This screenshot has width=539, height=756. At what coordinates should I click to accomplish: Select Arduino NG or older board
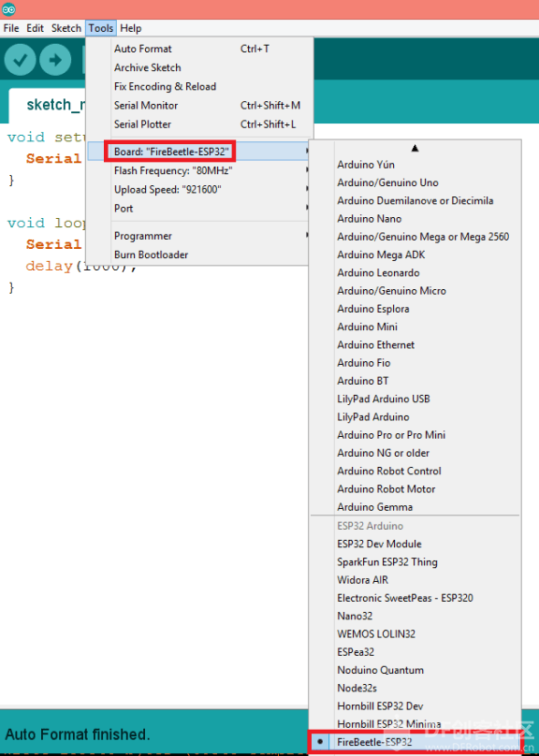coord(415,453)
